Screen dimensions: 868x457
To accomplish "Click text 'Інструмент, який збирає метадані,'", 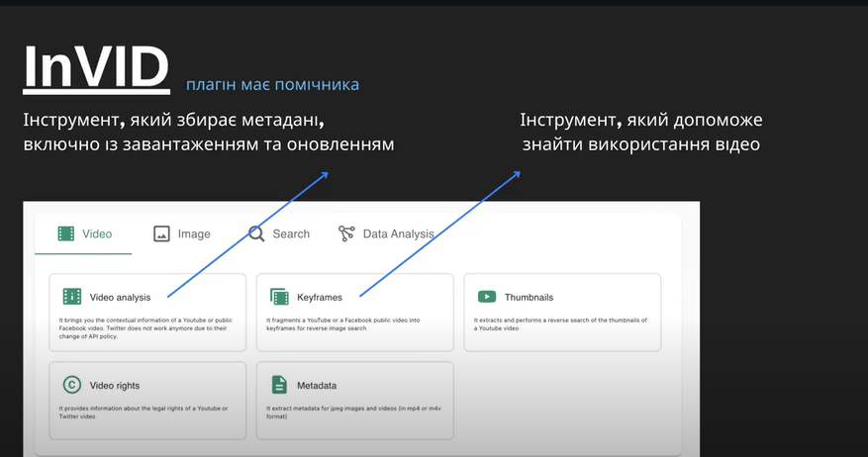I will pos(174,120).
